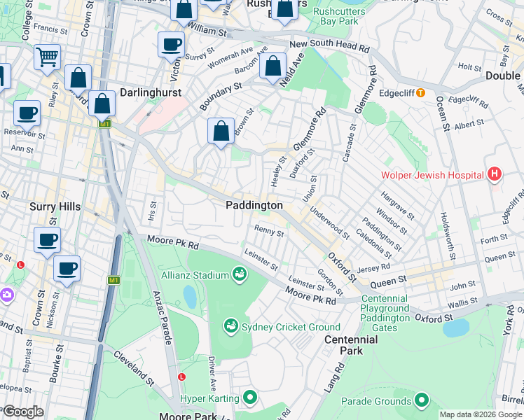This screenshot has width=524, height=420.
Task: Click the Bourke St label
Action: tap(56, 363)
